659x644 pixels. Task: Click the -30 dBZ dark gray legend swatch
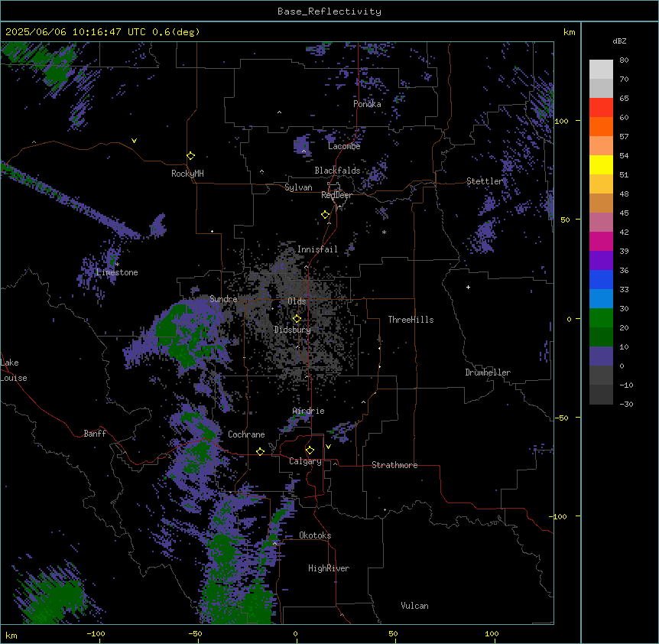click(601, 395)
